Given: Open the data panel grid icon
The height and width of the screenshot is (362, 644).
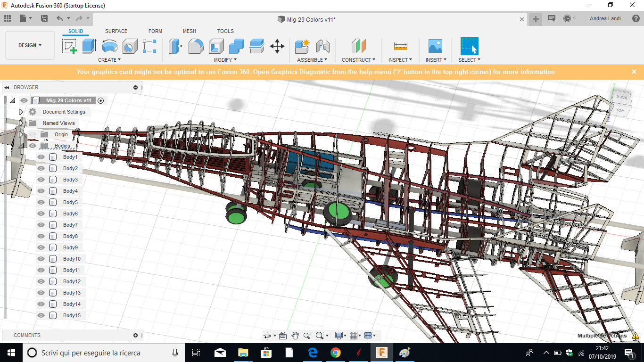Looking at the screenshot, I should 8,18.
